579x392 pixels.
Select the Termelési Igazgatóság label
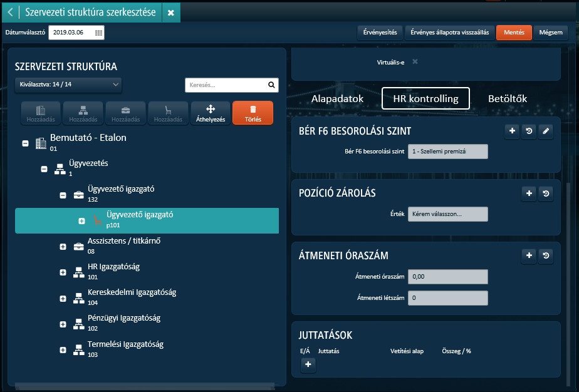click(125, 344)
